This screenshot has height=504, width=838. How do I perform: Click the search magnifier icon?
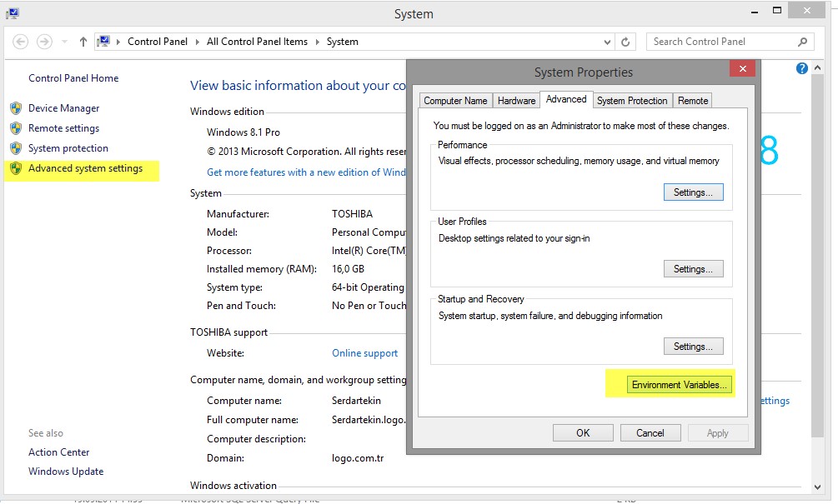point(802,42)
